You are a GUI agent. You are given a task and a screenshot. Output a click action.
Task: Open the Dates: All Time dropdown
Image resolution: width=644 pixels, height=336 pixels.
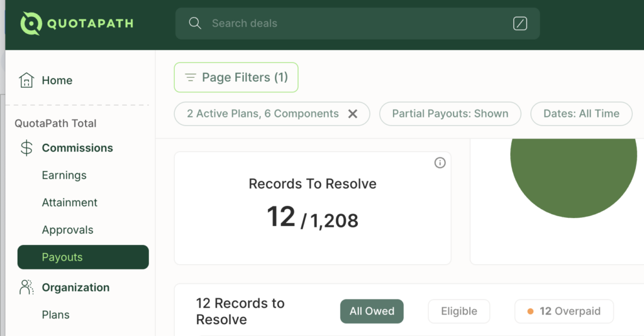581,114
